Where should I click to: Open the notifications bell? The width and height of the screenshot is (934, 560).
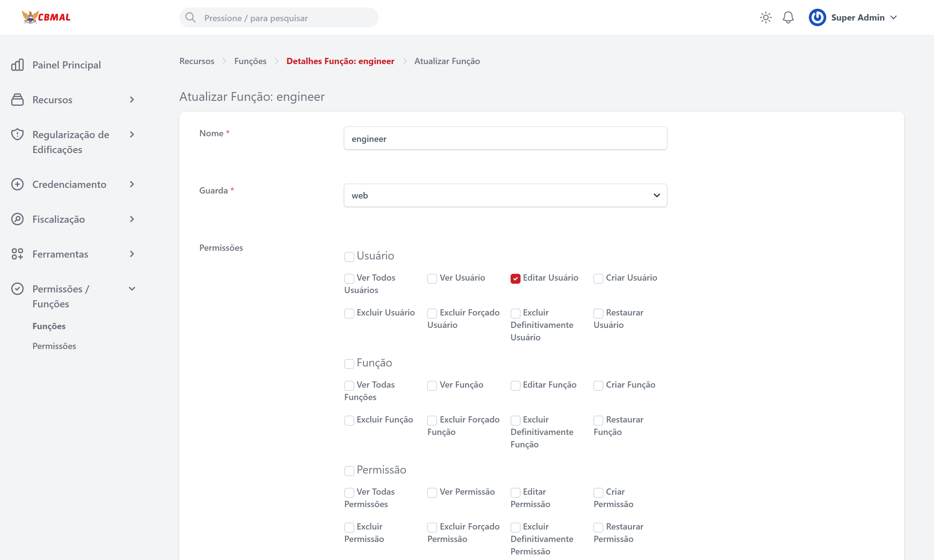(x=788, y=17)
